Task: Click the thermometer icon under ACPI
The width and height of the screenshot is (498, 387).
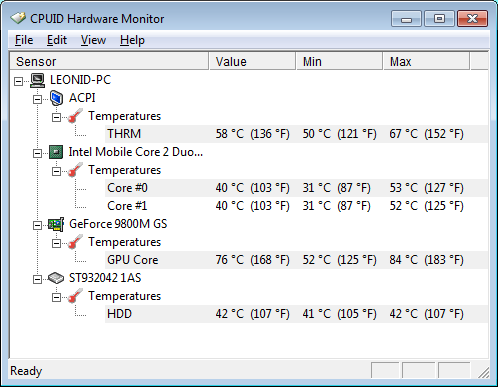Action: click(x=75, y=116)
